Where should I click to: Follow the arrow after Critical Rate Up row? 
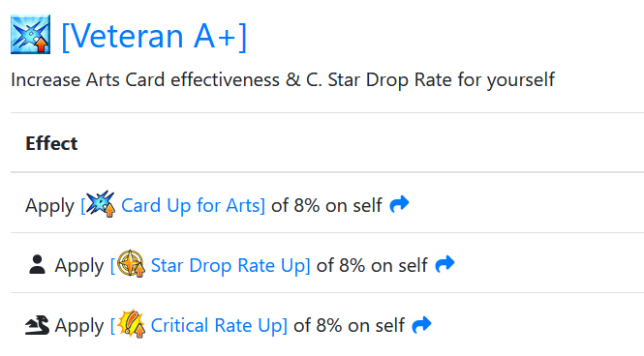coord(422,324)
